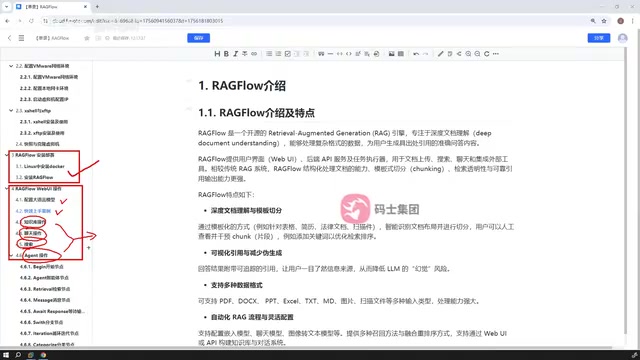Jump to 4.6.5 Await Response section
The image size is (640, 360).
pyautogui.click(x=52, y=311)
